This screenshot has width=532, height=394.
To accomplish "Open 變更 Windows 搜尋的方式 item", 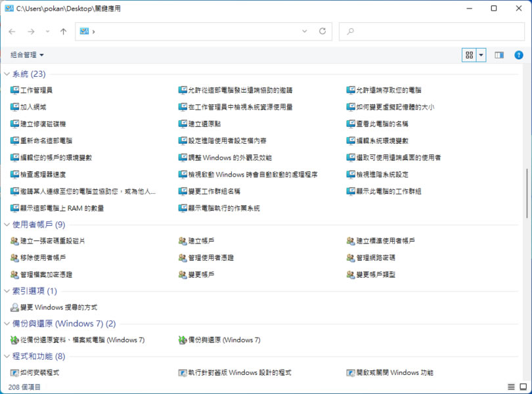I will point(58,307).
